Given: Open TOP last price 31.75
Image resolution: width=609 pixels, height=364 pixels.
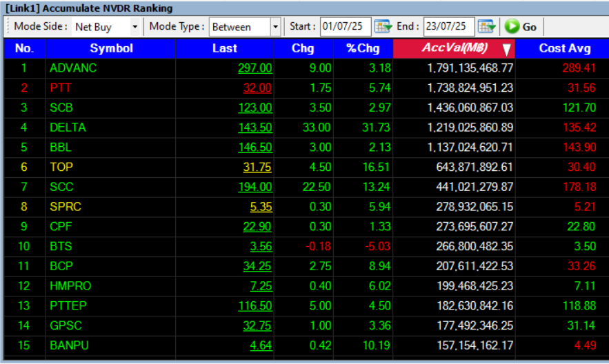Looking at the screenshot, I should (257, 167).
